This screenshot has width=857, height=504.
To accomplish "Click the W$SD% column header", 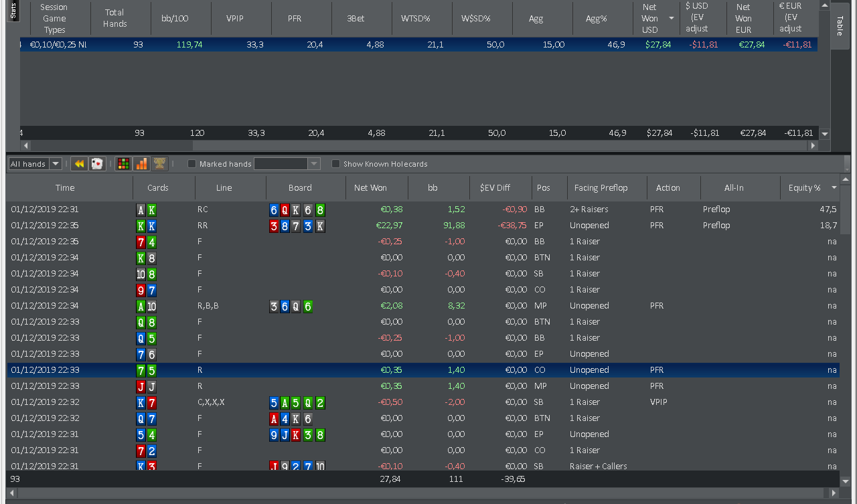I will click(476, 18).
